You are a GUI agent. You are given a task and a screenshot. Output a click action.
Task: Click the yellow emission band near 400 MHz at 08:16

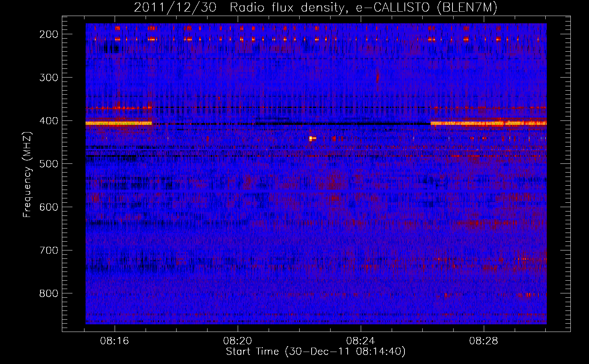click(119, 123)
